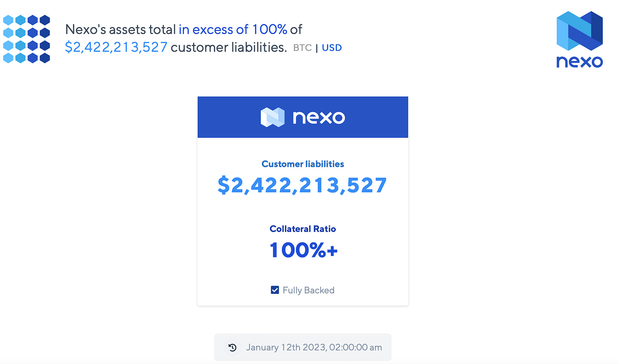Viewport: 619px width, 364px height.
Task: Click the 'customer liabilities.' headline text
Action: click(x=229, y=47)
